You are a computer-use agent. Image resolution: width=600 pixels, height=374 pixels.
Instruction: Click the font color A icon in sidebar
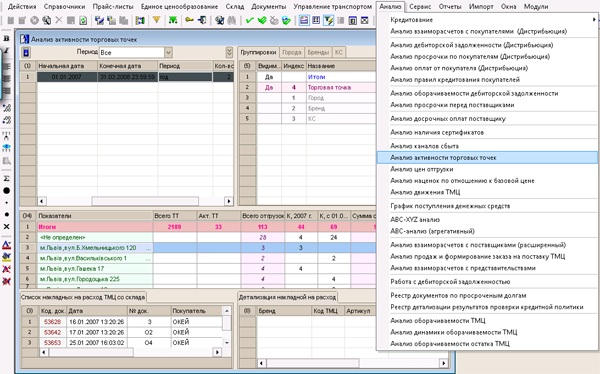[x=7, y=245]
